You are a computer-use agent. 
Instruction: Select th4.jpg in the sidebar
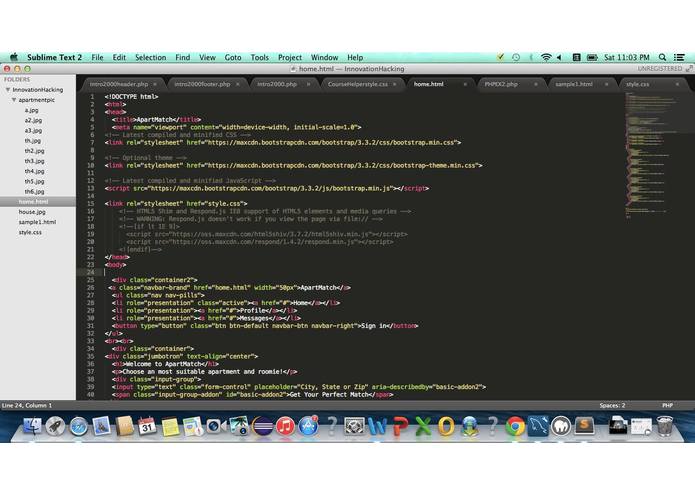34,171
